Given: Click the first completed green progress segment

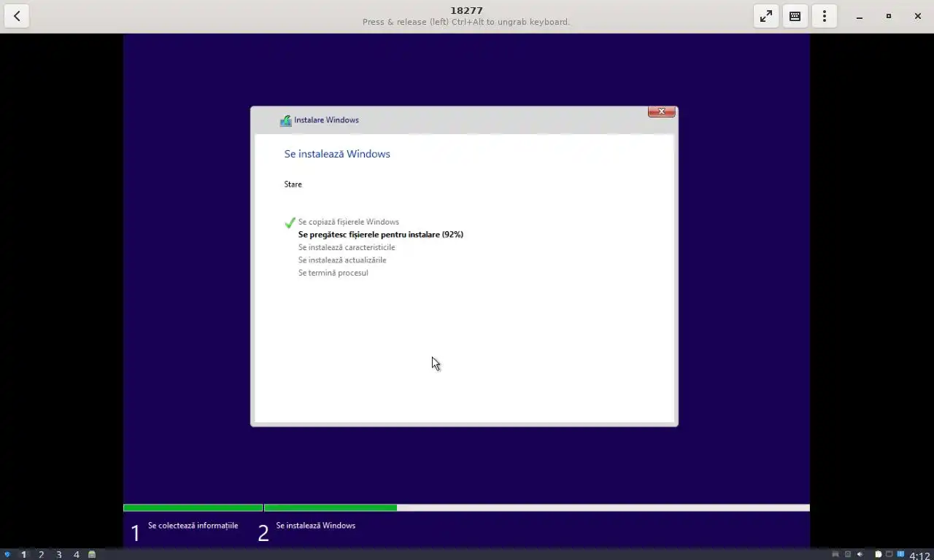Looking at the screenshot, I should pyautogui.click(x=193, y=507).
